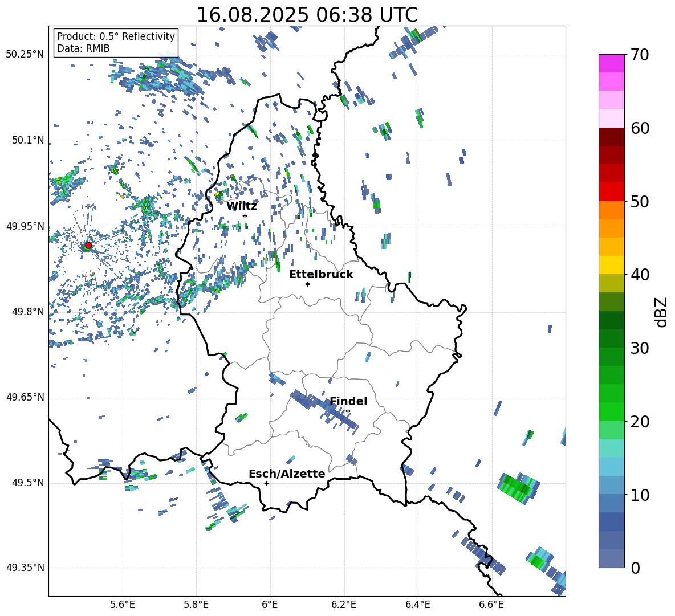Click the 50.1°N latitude label

click(x=29, y=140)
